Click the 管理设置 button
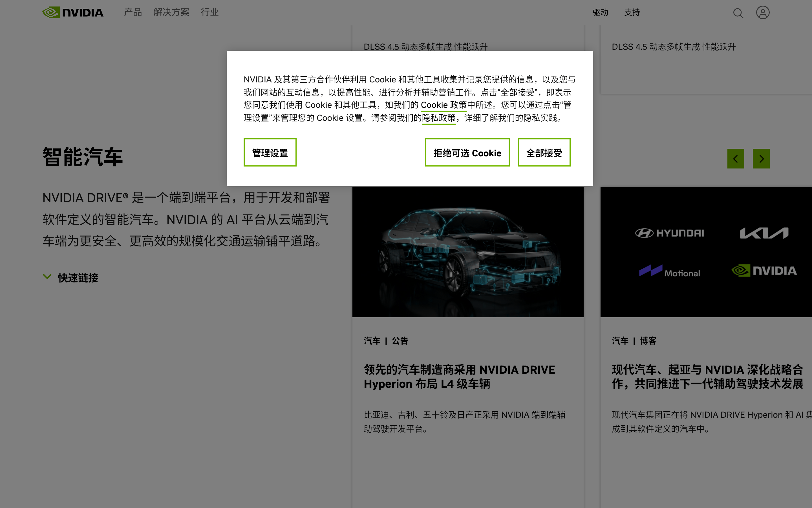Image resolution: width=812 pixels, height=508 pixels. [270, 152]
